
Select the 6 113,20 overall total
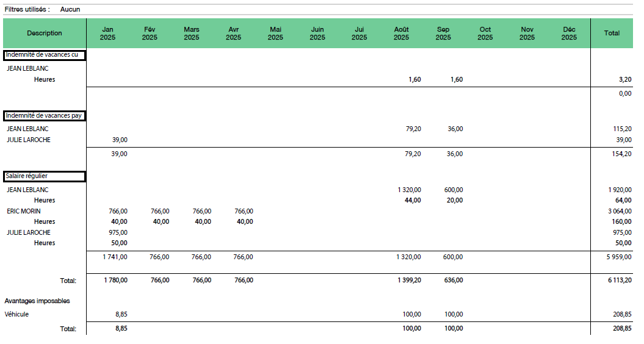click(x=620, y=281)
